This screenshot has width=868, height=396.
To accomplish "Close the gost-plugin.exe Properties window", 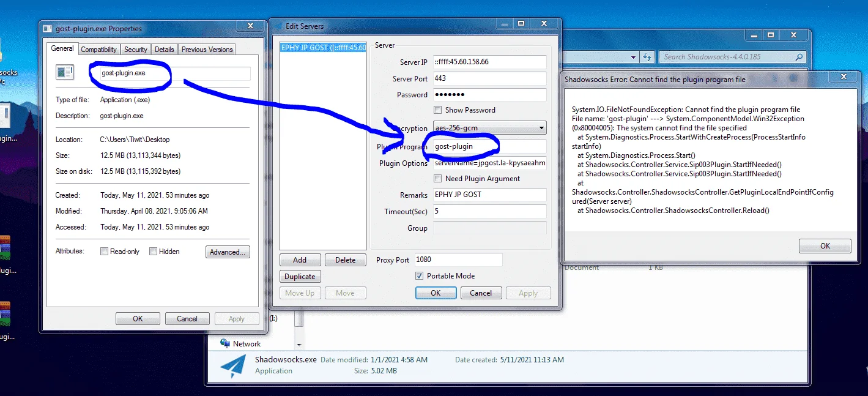I will (250, 26).
